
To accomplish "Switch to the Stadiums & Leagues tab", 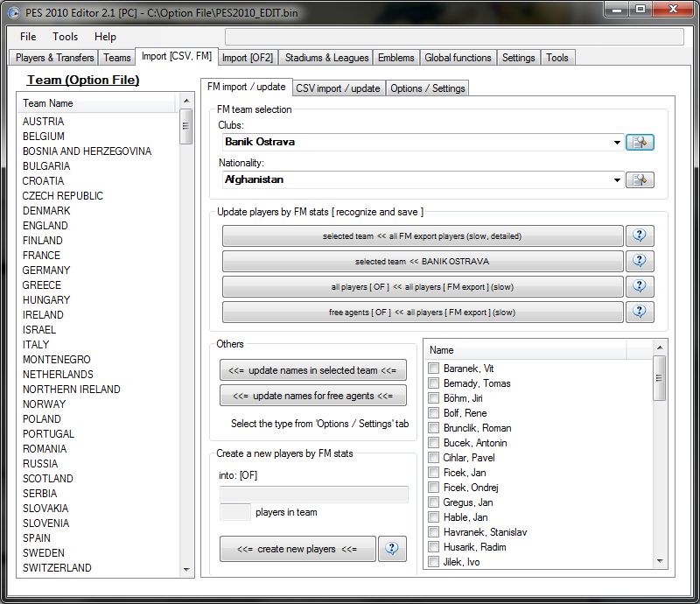I will (326, 58).
